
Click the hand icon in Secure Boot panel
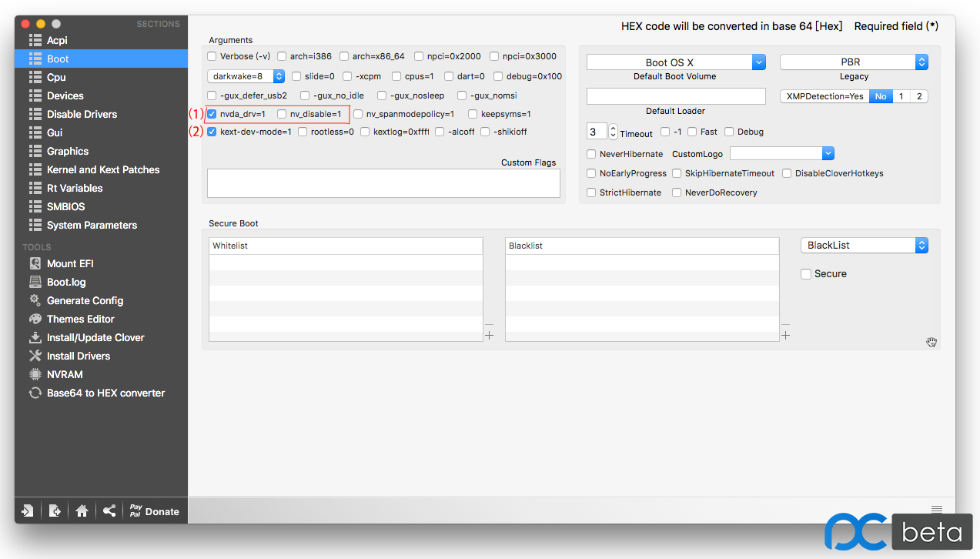pyautogui.click(x=932, y=342)
